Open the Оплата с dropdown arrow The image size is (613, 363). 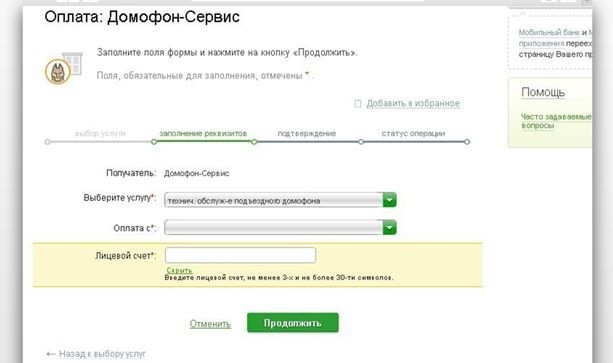(x=389, y=227)
